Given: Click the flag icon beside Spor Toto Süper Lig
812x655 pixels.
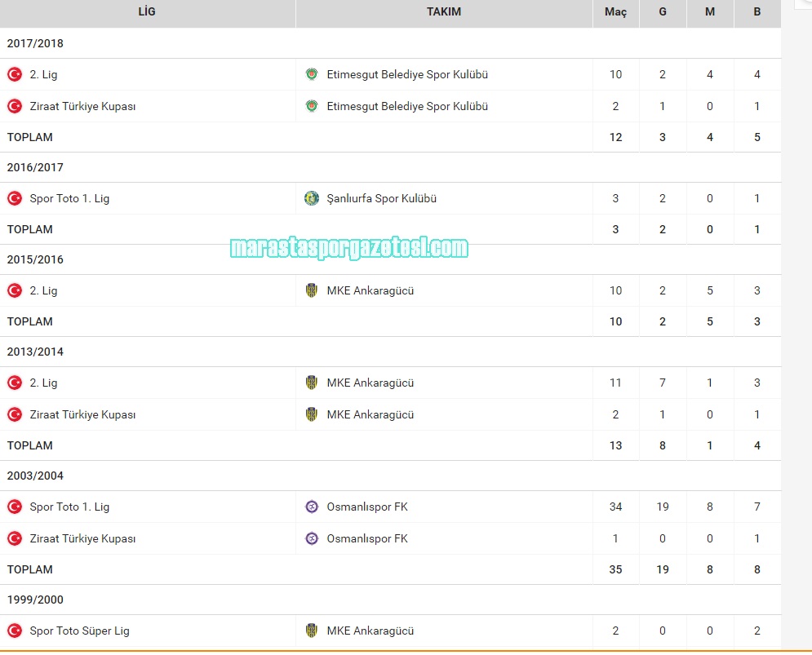Looking at the screenshot, I should click(15, 631).
